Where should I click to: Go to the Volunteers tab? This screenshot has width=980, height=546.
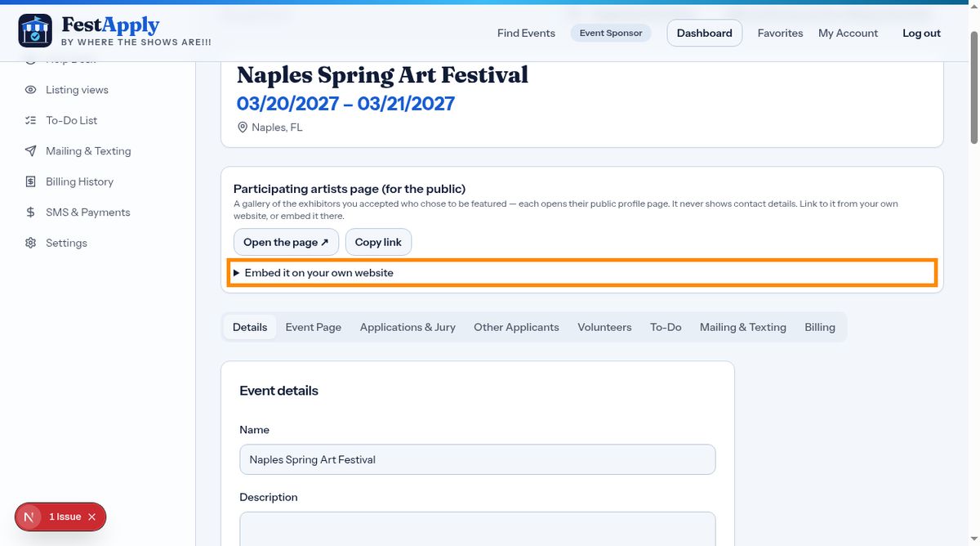click(x=604, y=327)
